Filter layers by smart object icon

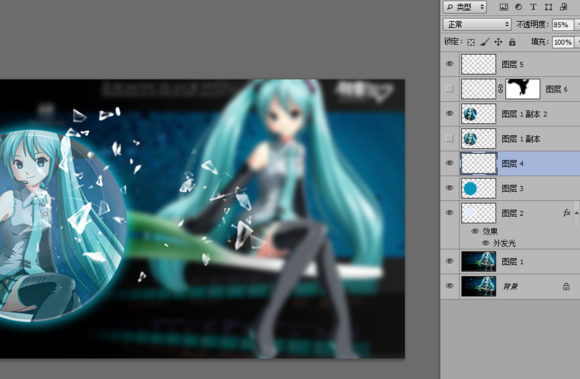pos(563,7)
